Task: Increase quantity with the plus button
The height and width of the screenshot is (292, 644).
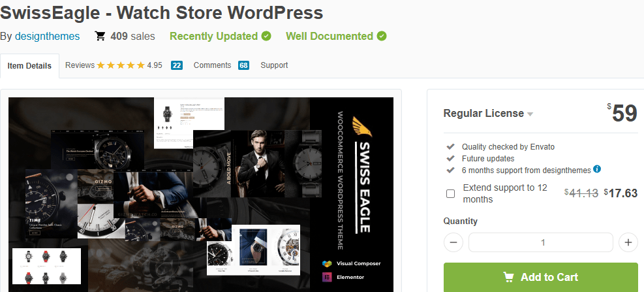Action: coord(628,242)
